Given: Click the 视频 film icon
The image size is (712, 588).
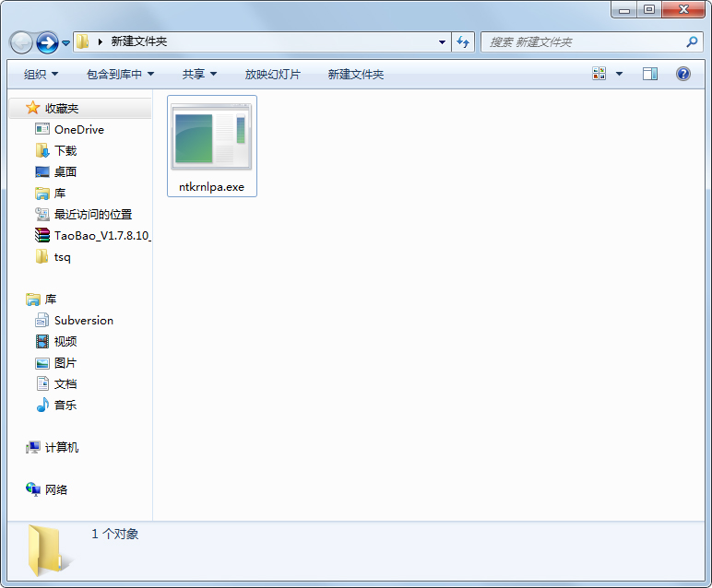Looking at the screenshot, I should [x=42, y=342].
